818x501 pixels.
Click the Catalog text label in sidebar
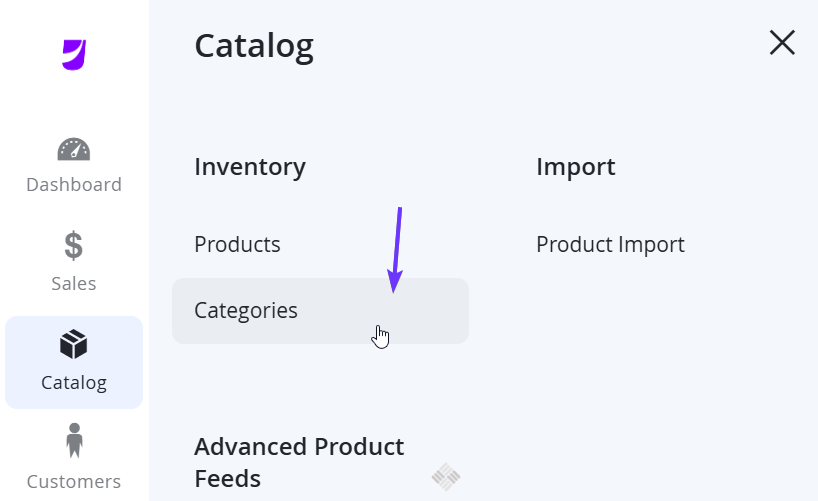coord(74,383)
